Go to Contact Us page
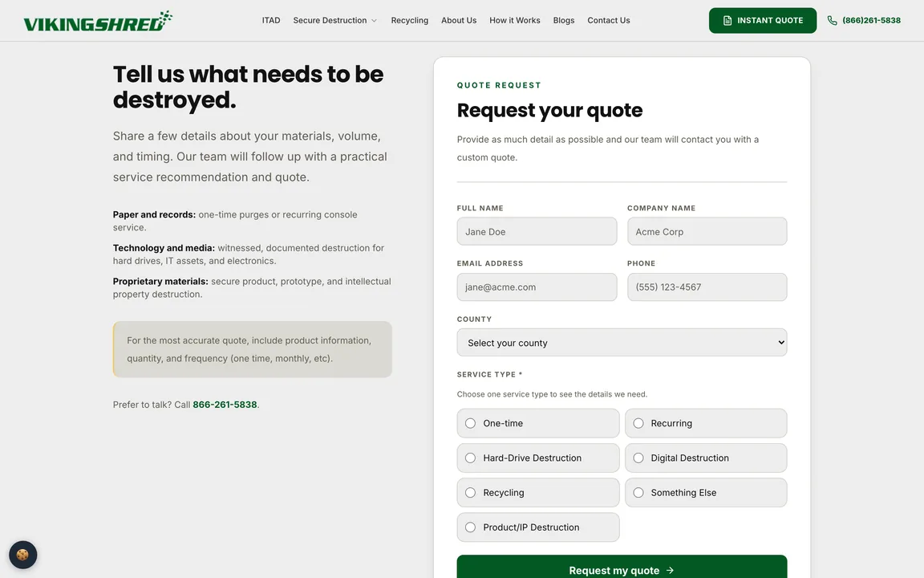The image size is (924, 578). tap(608, 20)
